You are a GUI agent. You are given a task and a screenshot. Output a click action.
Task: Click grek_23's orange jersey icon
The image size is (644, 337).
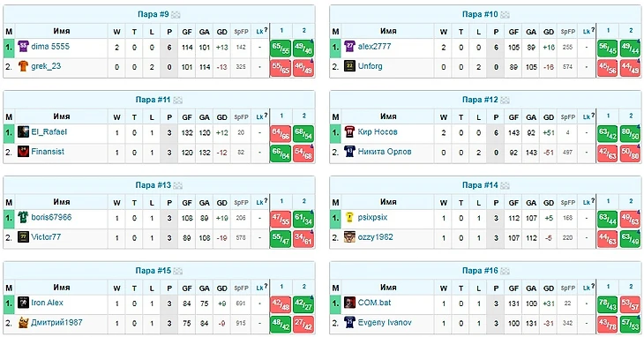pos(23,66)
